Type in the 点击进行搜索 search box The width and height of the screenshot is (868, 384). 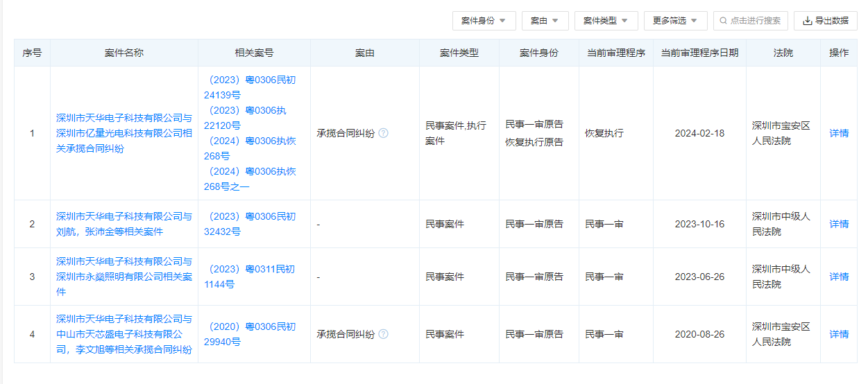pyautogui.click(x=755, y=21)
